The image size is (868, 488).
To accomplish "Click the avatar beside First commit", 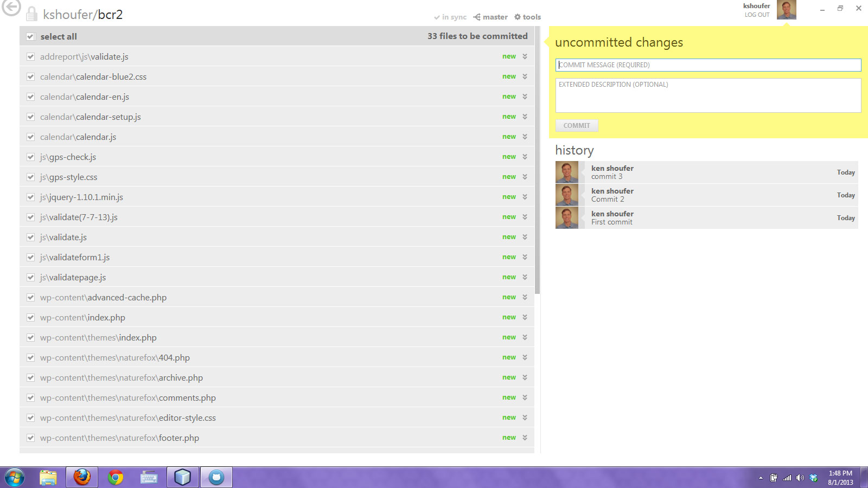I will pyautogui.click(x=567, y=218).
